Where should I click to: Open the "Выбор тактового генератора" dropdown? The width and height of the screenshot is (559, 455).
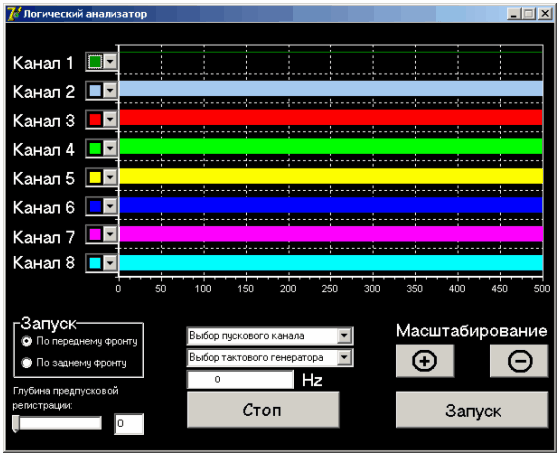click(x=270, y=358)
